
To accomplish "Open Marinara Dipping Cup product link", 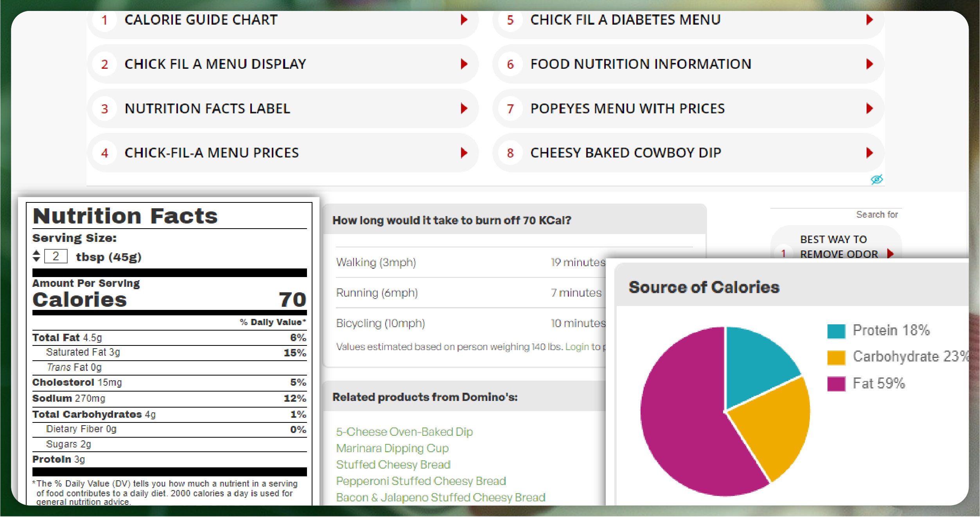I will tap(392, 448).
